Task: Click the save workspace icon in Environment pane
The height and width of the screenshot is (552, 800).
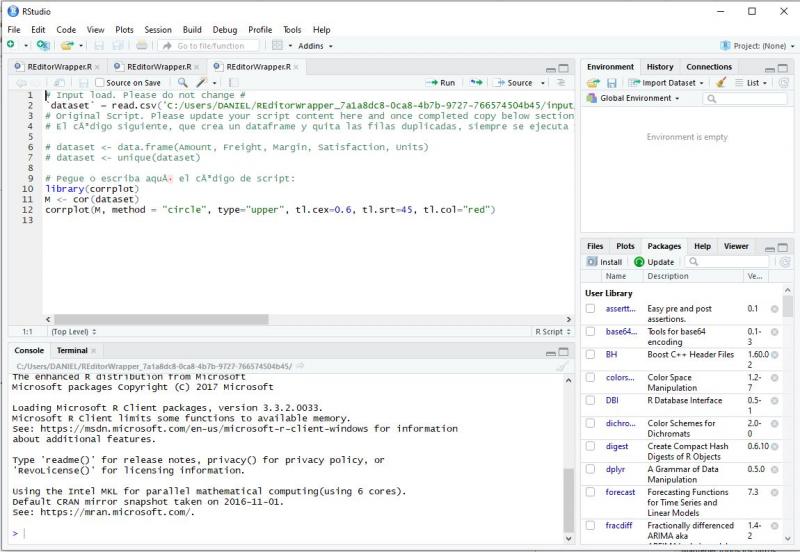Action: click(612, 83)
